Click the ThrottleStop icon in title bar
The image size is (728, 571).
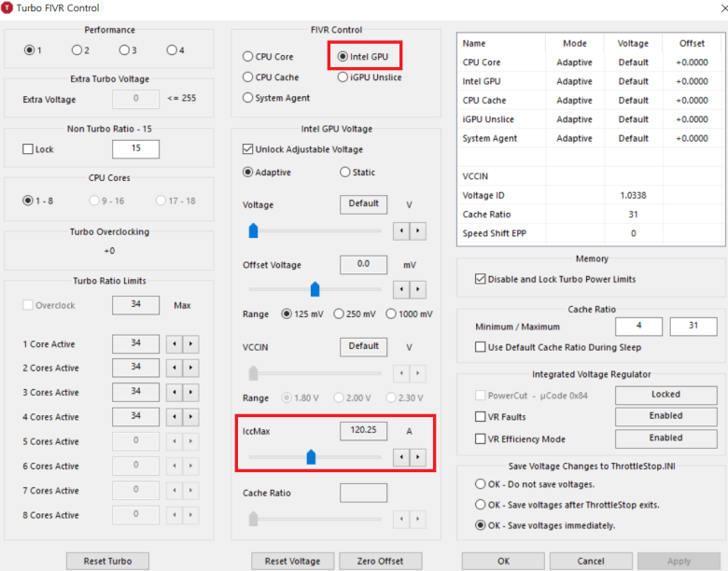click(8, 8)
